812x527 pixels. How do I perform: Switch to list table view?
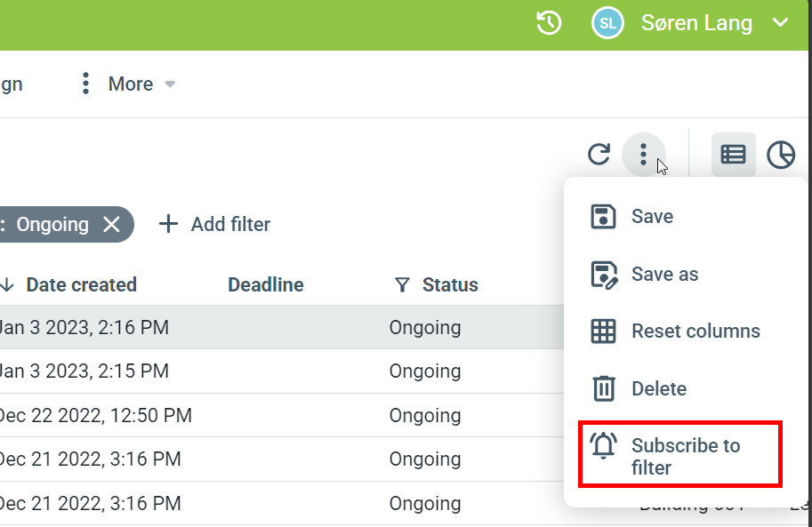click(x=733, y=155)
